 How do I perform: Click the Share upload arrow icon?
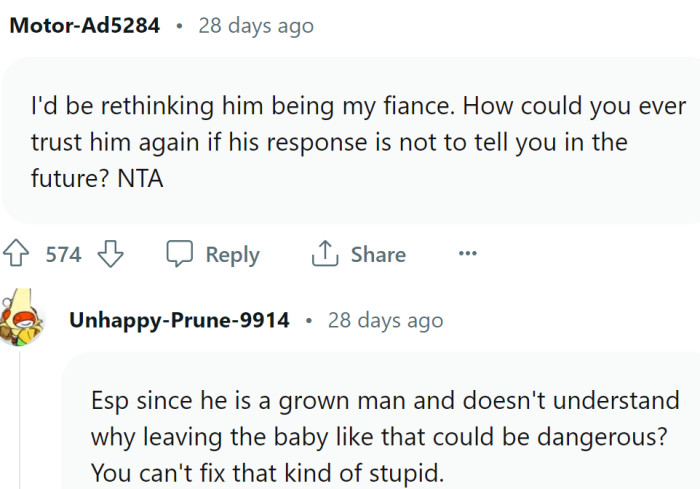(325, 254)
